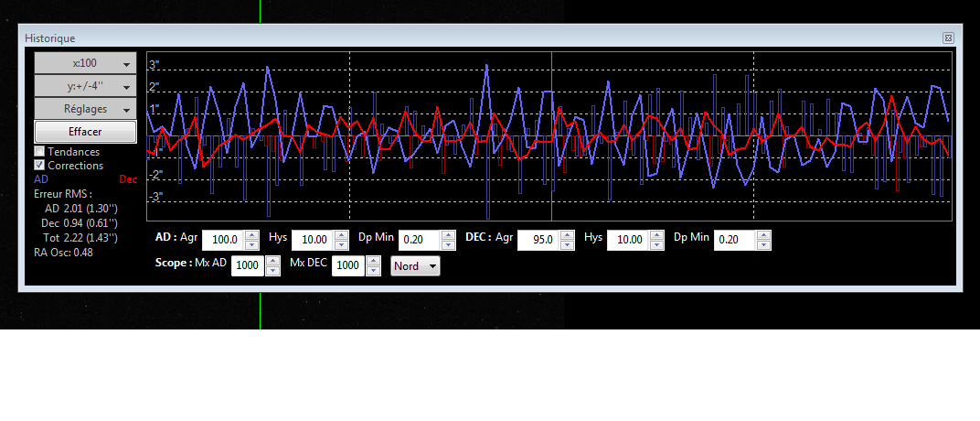
Task: Increase Mx DEC with up arrow
Action: tap(373, 261)
